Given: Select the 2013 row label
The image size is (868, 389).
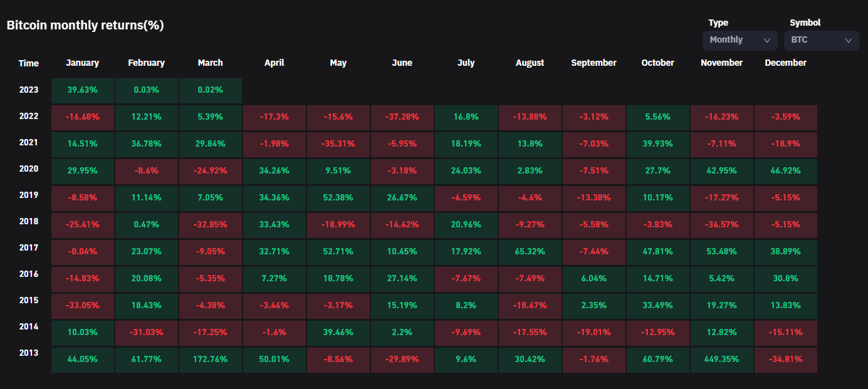Looking at the screenshot, I should point(29,353).
